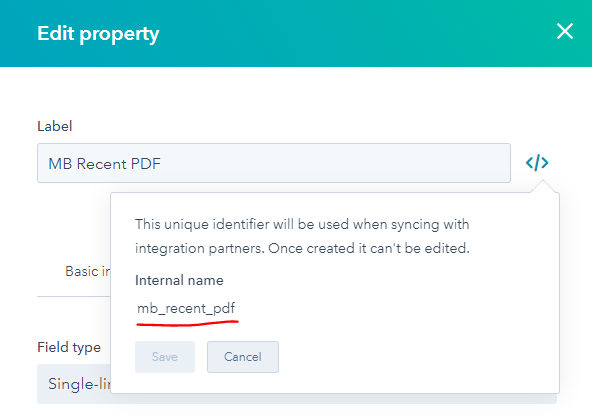Click the Field type caption
This screenshot has width=592, height=419.
point(69,347)
